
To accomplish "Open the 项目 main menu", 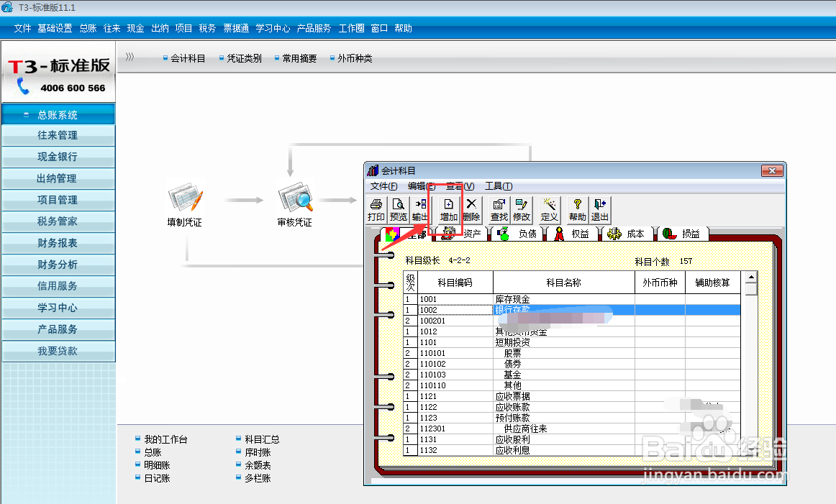I will [183, 28].
